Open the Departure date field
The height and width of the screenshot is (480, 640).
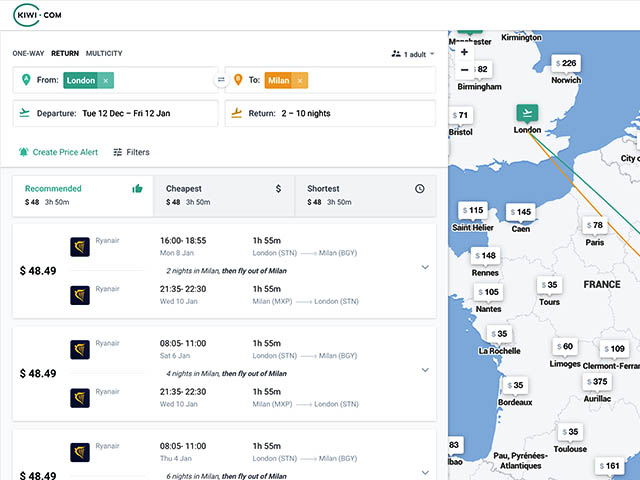[116, 113]
